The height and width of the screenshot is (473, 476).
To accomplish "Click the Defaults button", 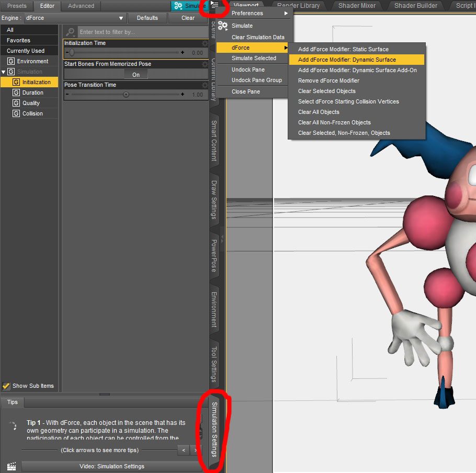I will click(147, 18).
